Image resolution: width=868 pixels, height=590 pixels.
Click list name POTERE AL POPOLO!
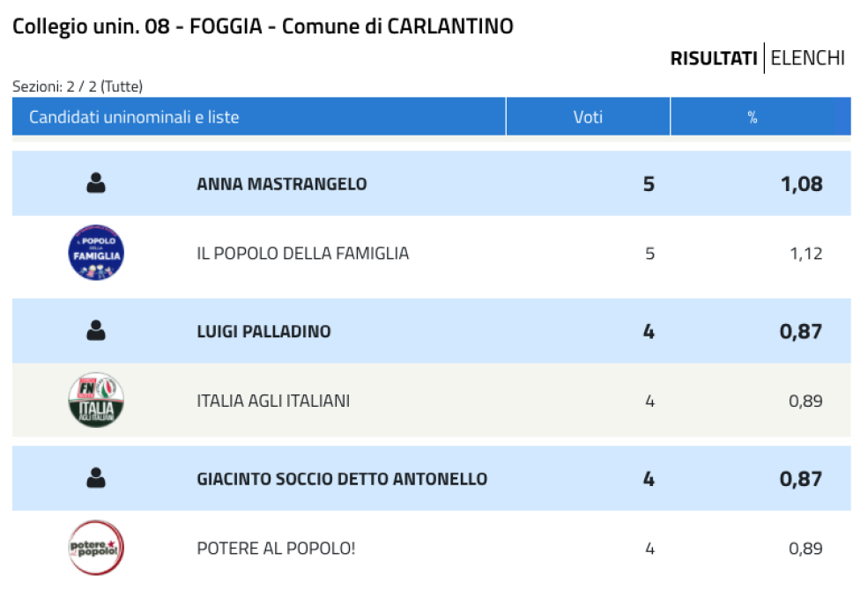(x=276, y=549)
